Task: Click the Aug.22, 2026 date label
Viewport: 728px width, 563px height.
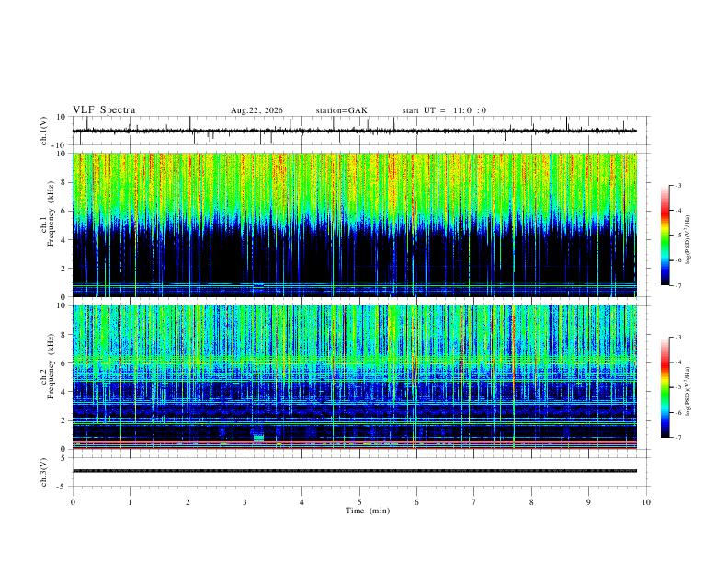Action: [x=256, y=110]
